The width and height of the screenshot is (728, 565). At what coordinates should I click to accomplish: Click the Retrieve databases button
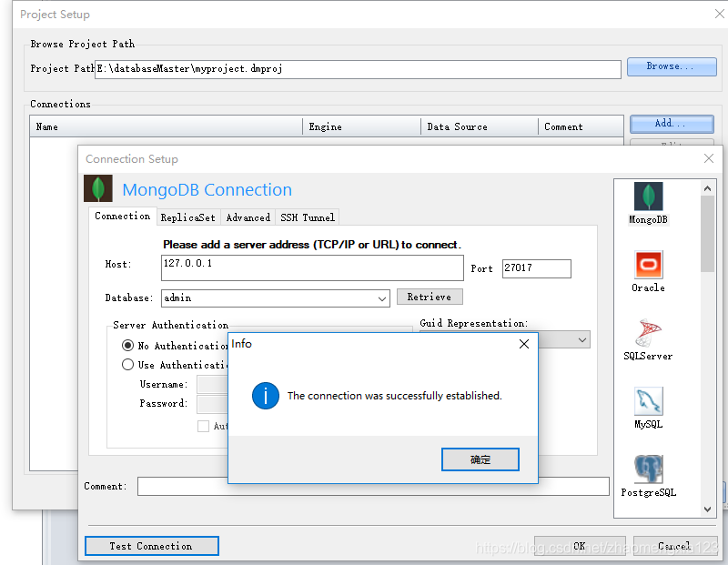click(430, 297)
